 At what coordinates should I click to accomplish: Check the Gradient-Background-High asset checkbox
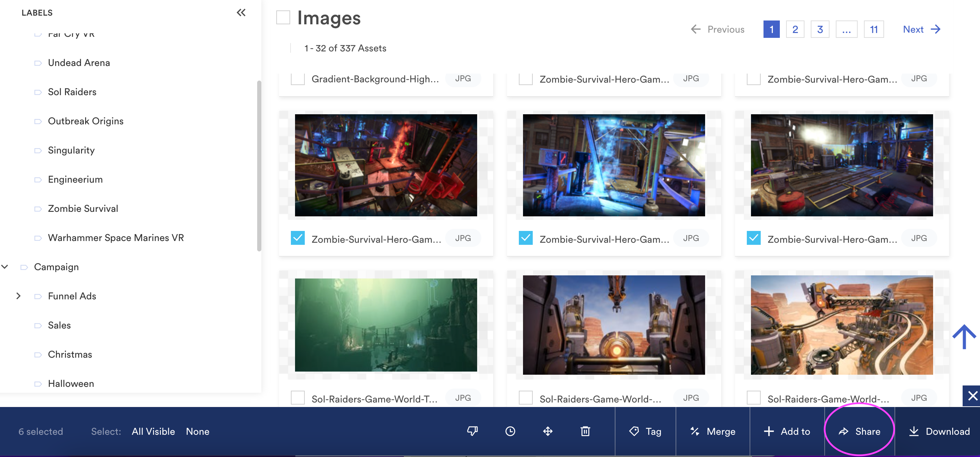coord(297,79)
